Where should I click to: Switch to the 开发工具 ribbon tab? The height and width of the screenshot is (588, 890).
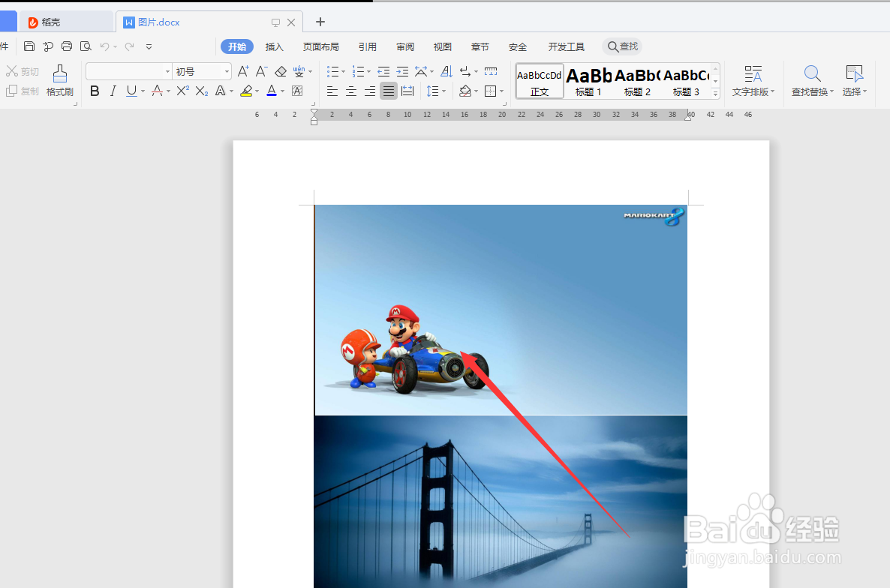pyautogui.click(x=566, y=46)
